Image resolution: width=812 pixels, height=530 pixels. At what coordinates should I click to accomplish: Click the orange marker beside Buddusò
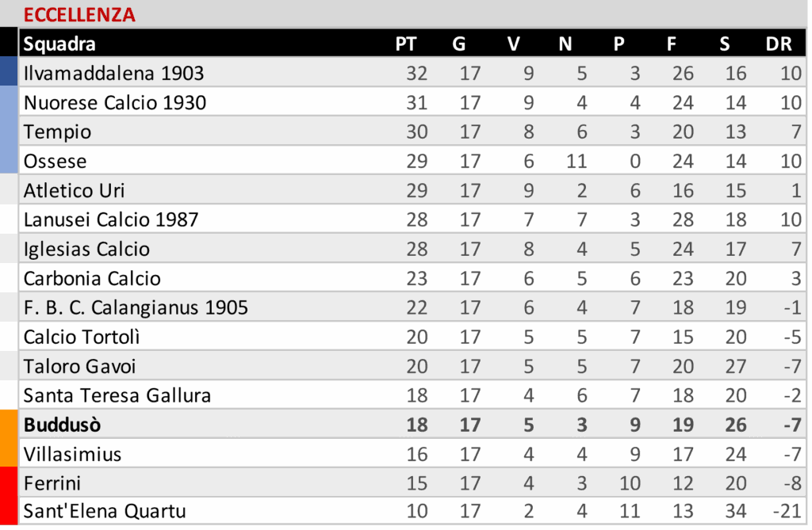click(8, 437)
